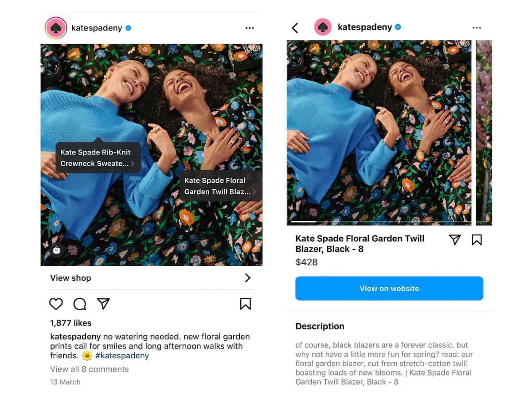Like the post using the heart icon
Screen dimensions: 532x399
55,304
